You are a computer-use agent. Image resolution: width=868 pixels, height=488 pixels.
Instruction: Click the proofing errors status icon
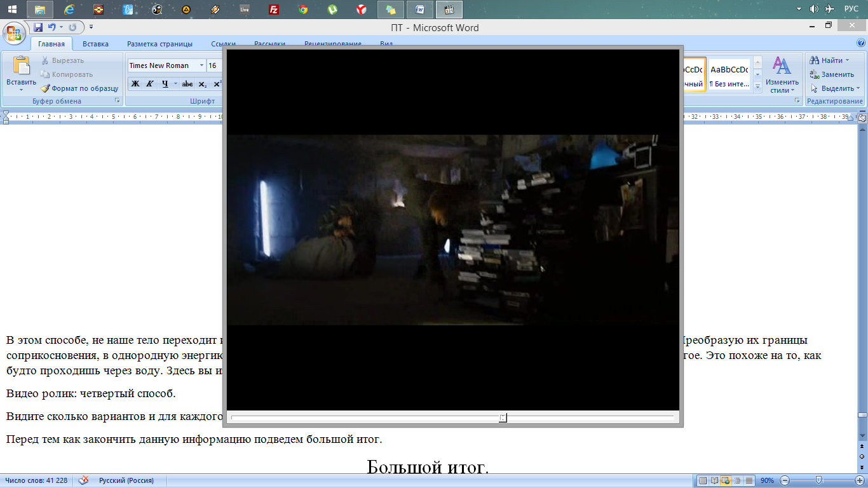[x=83, y=480]
